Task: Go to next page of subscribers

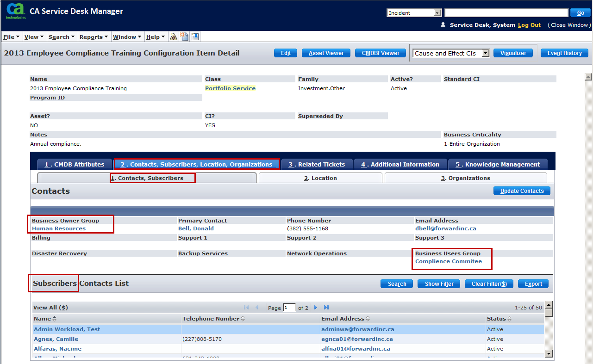Action: coord(316,308)
